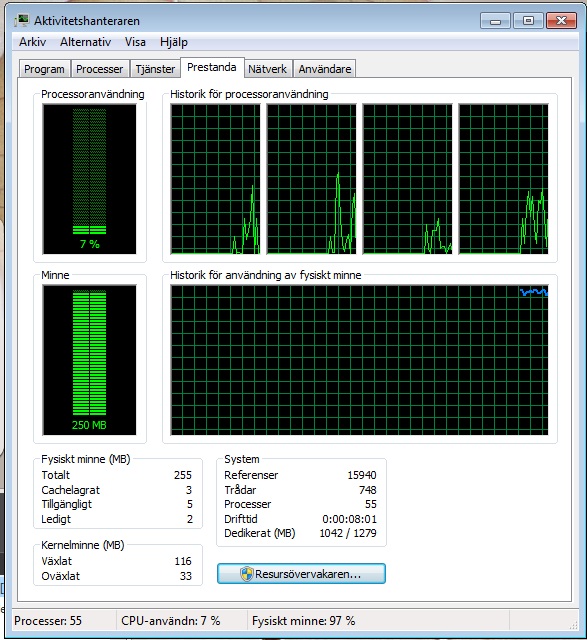Viewport: 587px width, 640px height.
Task: Click the 7 % processor usage meter
Action: coord(89,179)
